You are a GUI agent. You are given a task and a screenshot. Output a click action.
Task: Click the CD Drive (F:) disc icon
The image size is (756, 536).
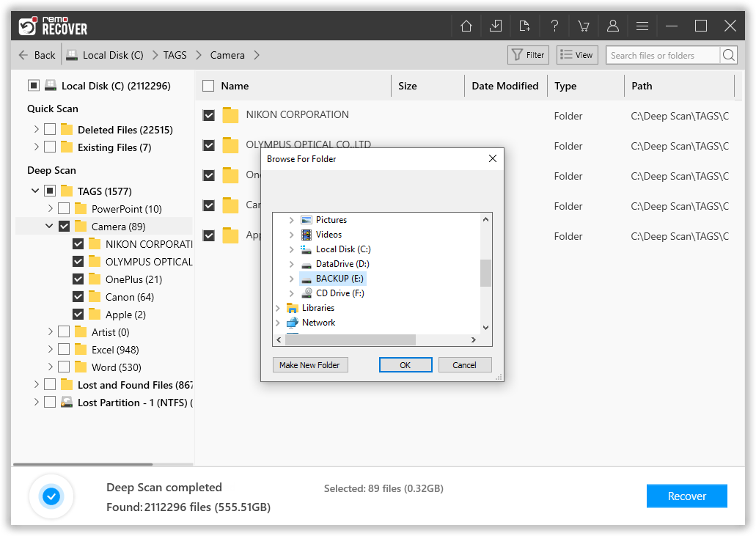tap(307, 293)
